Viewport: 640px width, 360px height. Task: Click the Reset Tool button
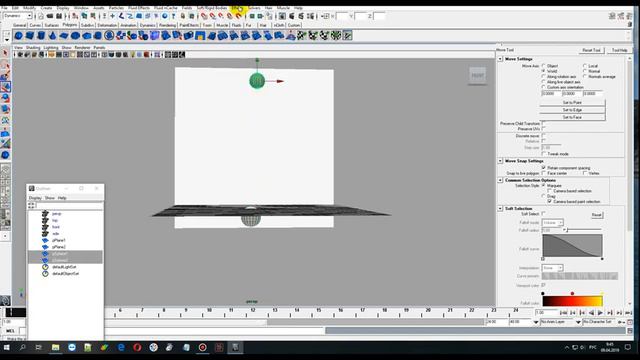[591, 50]
